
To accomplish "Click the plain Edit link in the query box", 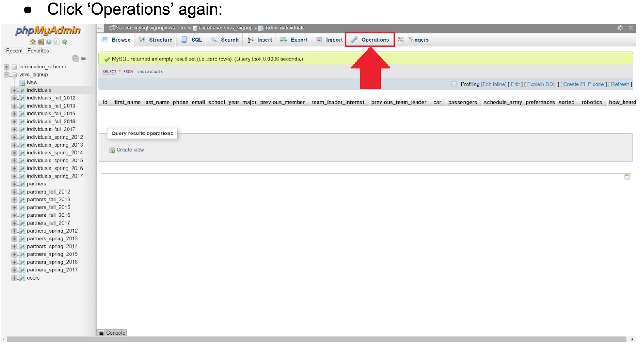I will tap(515, 84).
